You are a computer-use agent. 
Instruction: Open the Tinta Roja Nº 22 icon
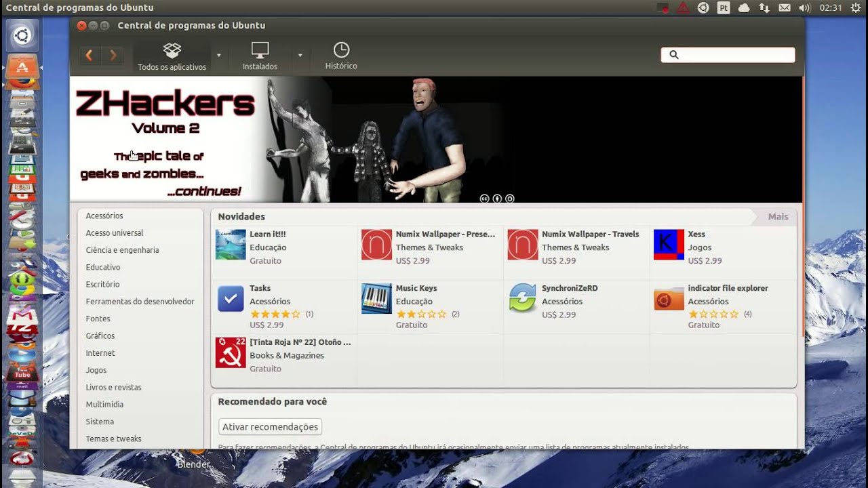231,352
